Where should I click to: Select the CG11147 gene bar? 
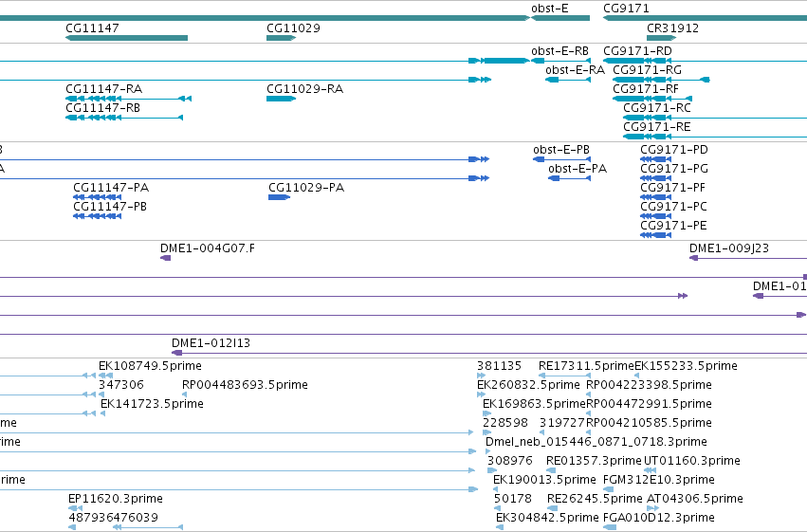click(127, 38)
